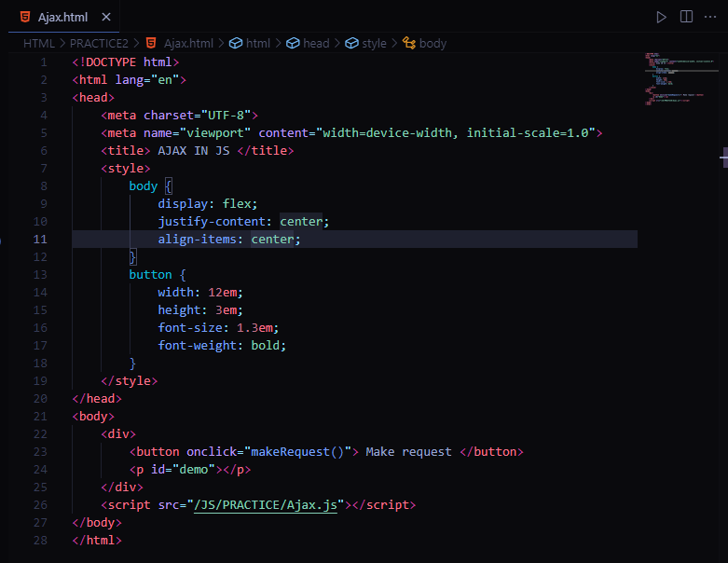Click the closing </style> tag

pyautogui.click(x=129, y=381)
